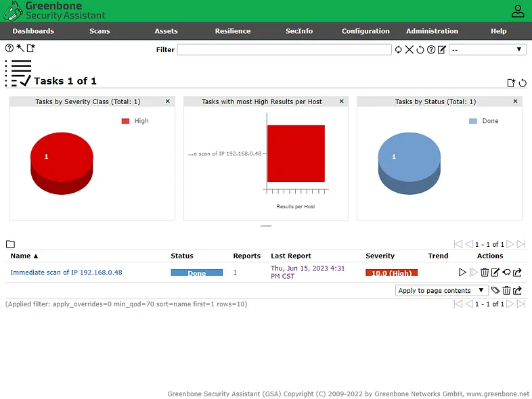Screen dimensions: 532x399
Task: Open the filter help icon
Action: (x=431, y=50)
